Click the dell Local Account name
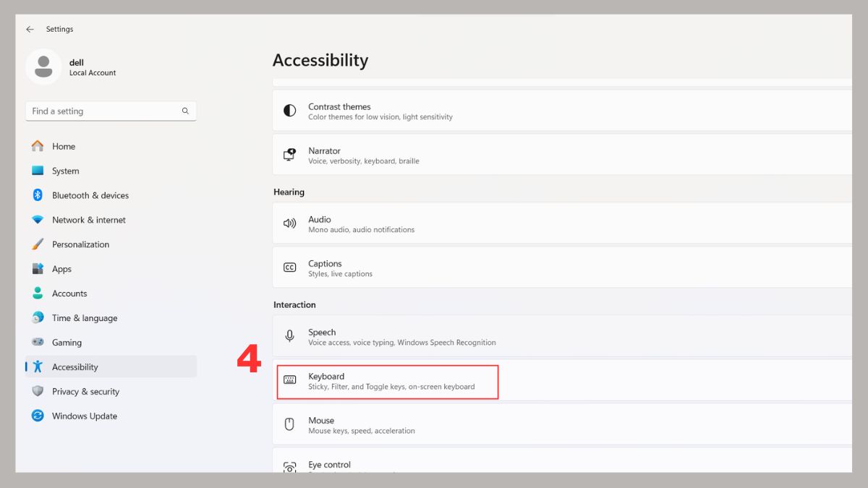The image size is (868, 488). 93,67
